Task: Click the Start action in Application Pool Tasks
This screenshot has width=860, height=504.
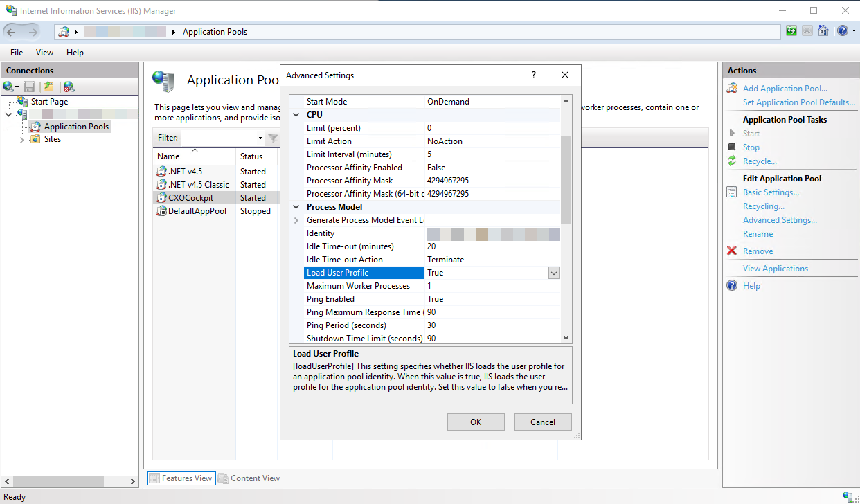Action: pyautogui.click(x=751, y=134)
